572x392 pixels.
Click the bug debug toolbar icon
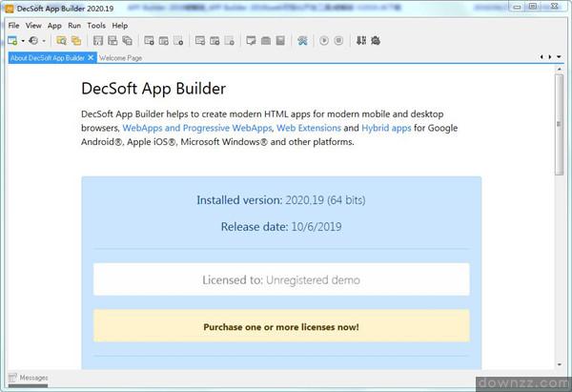pyautogui.click(x=376, y=41)
